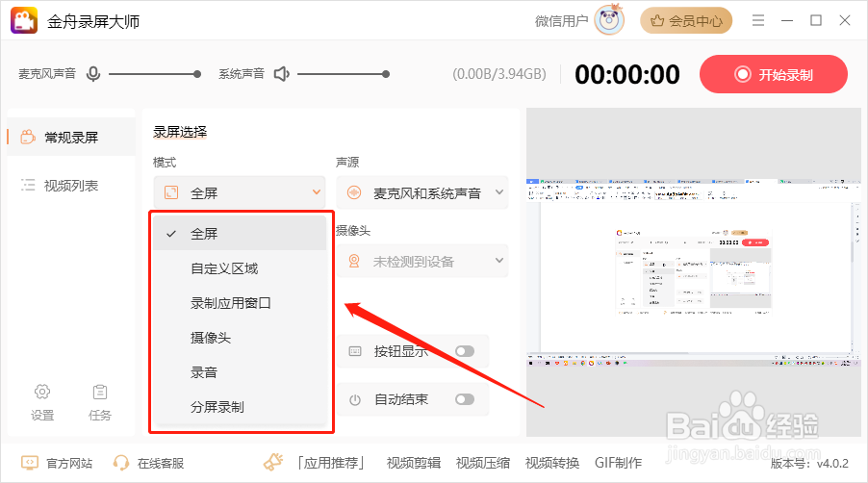Open 视频转换 recommended app

tap(552, 463)
